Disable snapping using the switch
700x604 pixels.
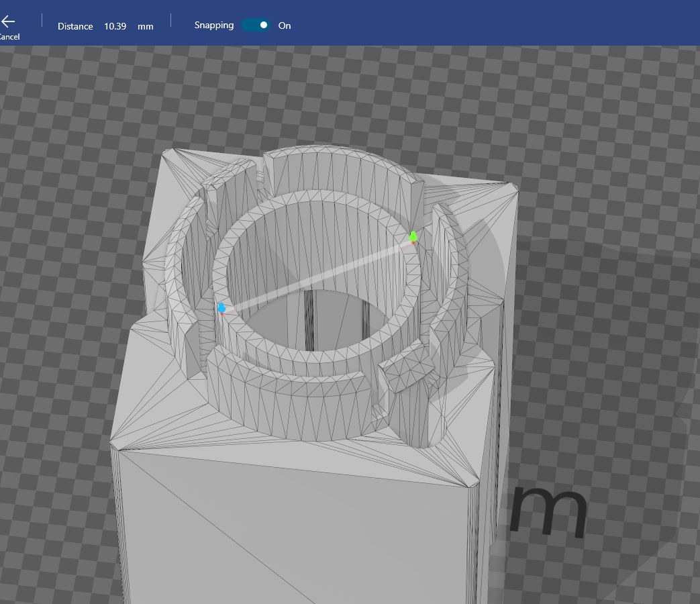[x=255, y=23]
